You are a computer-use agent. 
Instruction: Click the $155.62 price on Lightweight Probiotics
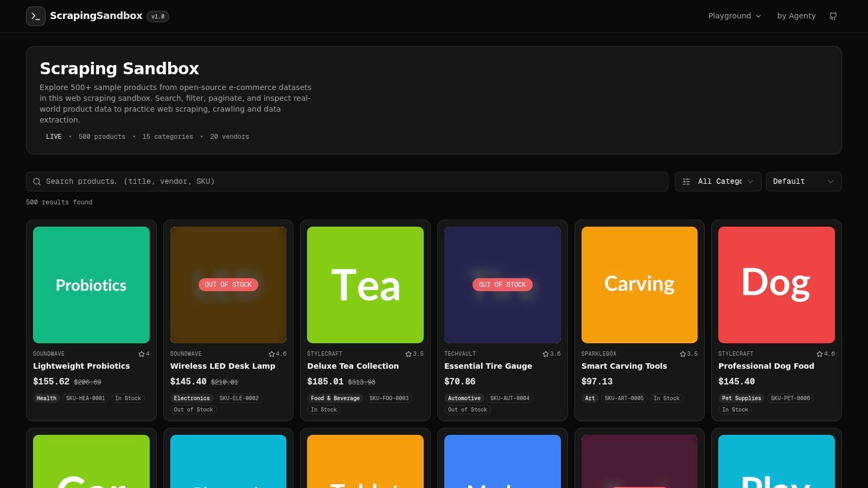coord(52,382)
